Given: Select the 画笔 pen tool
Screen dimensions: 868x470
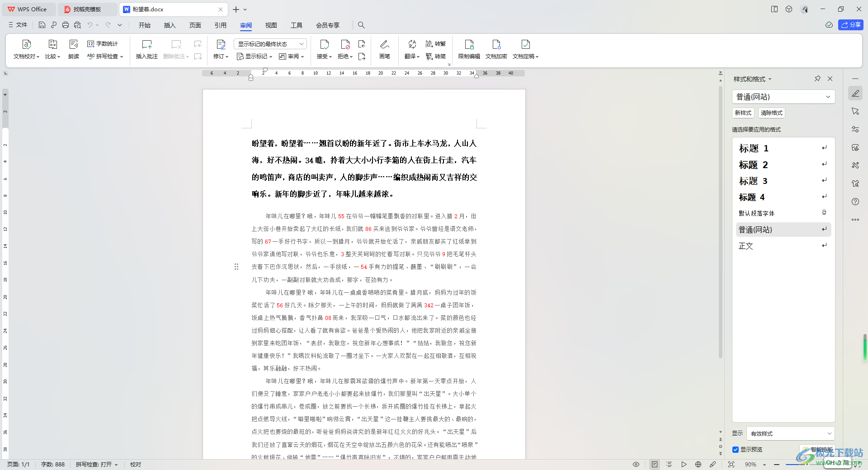Looking at the screenshot, I should pos(385,49).
